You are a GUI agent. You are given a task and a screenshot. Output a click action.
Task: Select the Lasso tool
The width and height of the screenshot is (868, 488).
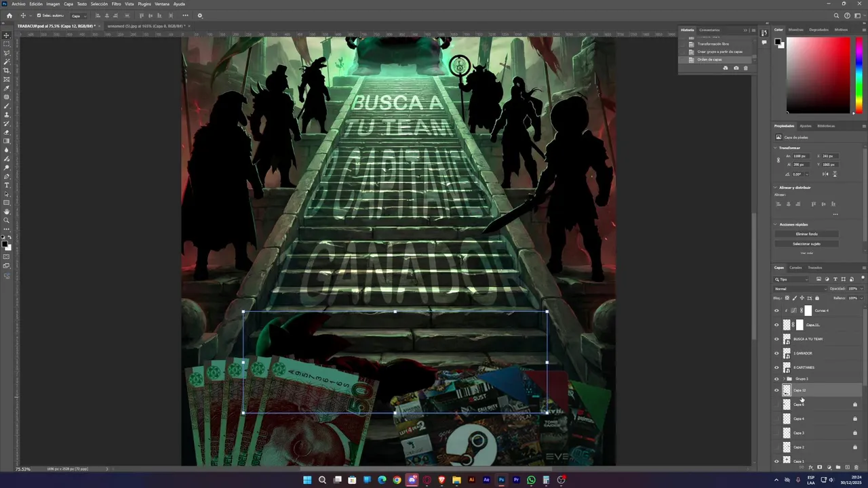pyautogui.click(x=7, y=53)
